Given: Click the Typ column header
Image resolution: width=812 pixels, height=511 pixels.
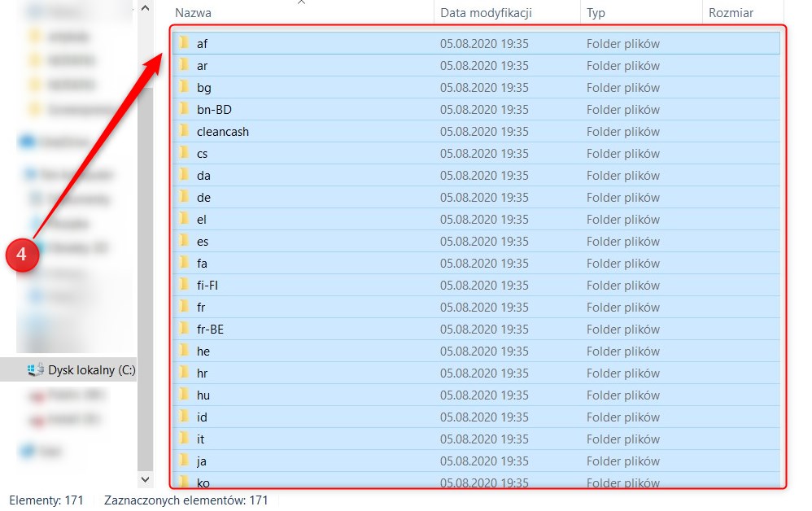Looking at the screenshot, I should coord(596,13).
